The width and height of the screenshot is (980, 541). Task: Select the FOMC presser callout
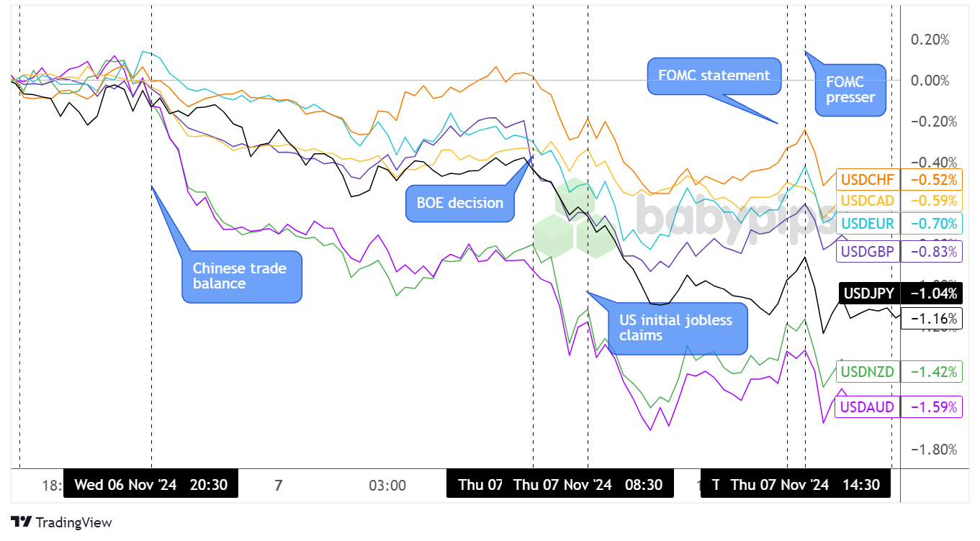click(x=850, y=90)
